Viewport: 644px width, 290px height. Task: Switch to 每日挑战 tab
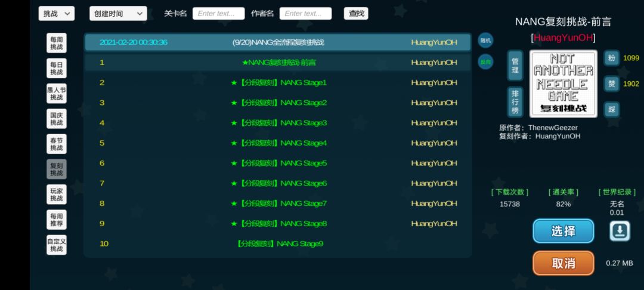56,68
